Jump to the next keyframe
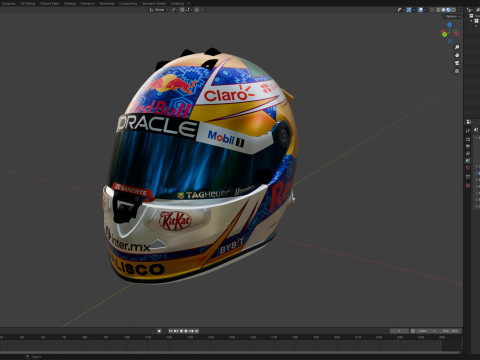The height and width of the screenshot is (360, 480). pyautogui.click(x=191, y=331)
